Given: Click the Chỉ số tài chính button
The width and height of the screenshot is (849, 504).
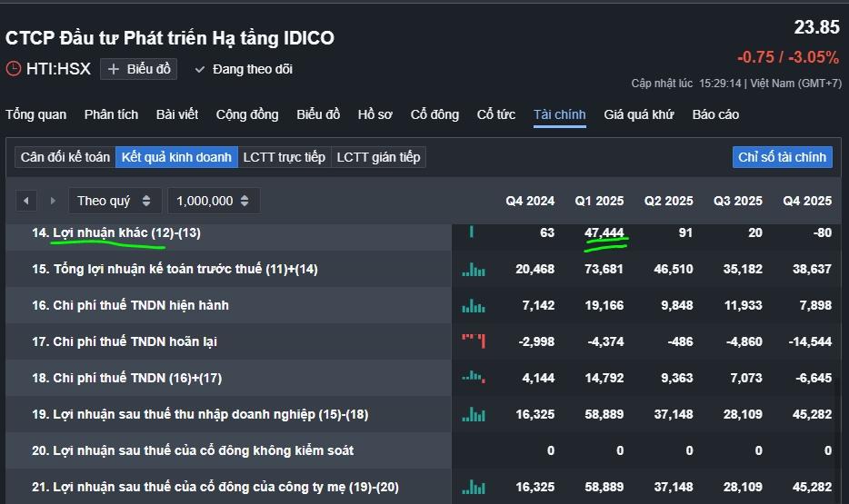Looking at the screenshot, I should (782, 157).
